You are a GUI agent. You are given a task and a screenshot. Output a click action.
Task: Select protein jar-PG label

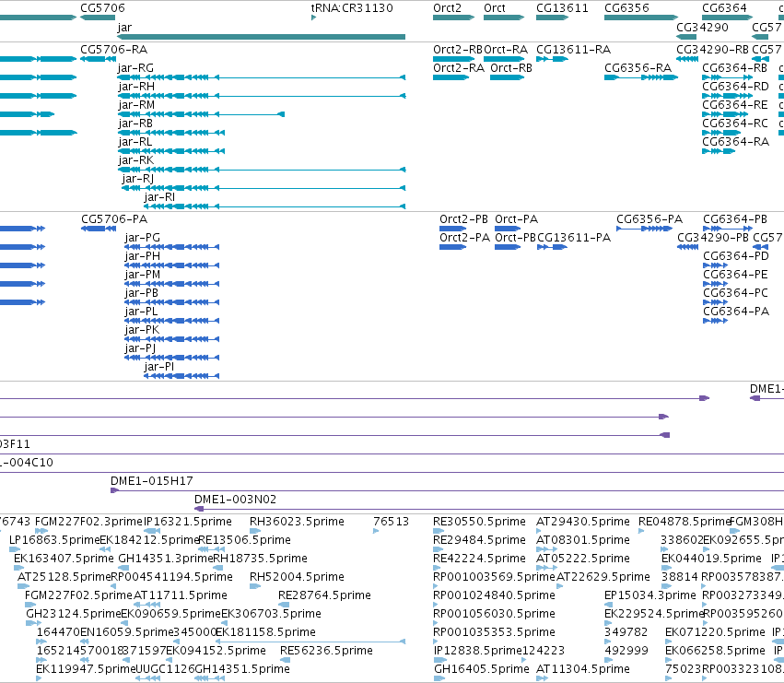click(x=142, y=238)
